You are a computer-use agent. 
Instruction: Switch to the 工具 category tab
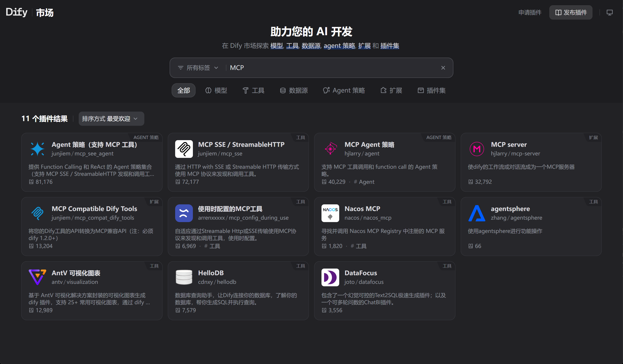click(253, 90)
